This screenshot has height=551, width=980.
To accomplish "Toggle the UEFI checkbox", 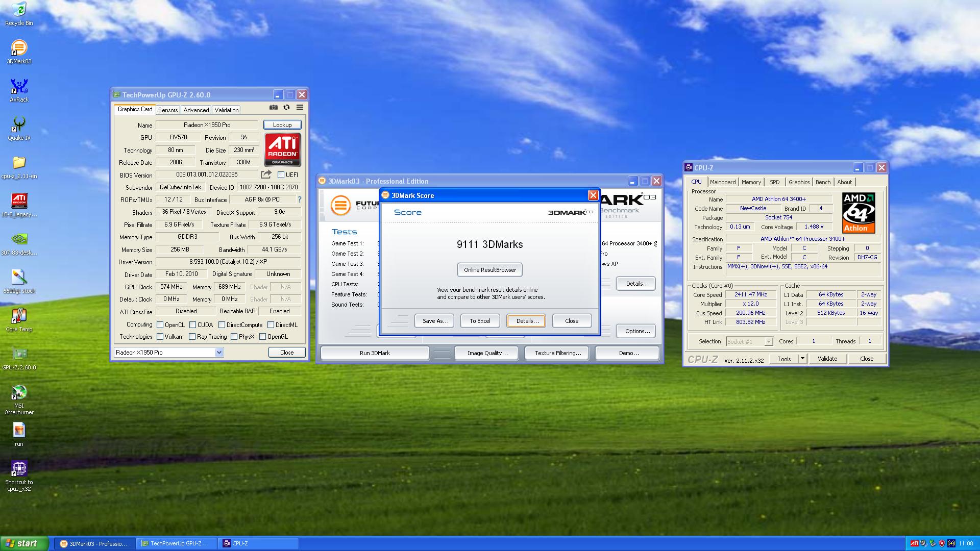I will click(x=281, y=175).
